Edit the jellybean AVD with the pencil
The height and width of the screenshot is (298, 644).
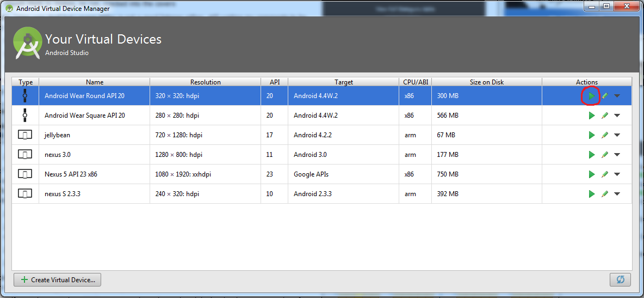605,135
